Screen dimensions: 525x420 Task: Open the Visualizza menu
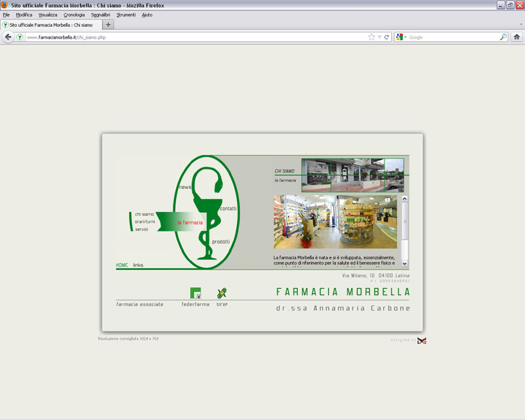tap(47, 14)
